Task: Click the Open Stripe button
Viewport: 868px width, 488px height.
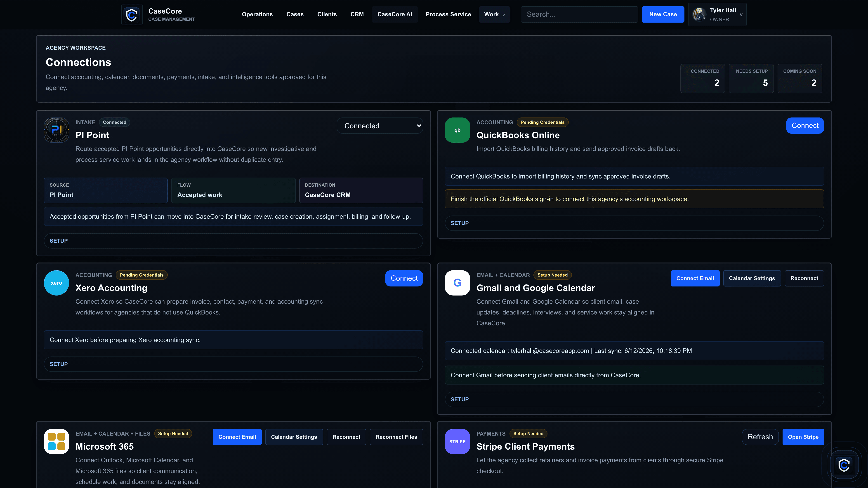Action: (803, 437)
